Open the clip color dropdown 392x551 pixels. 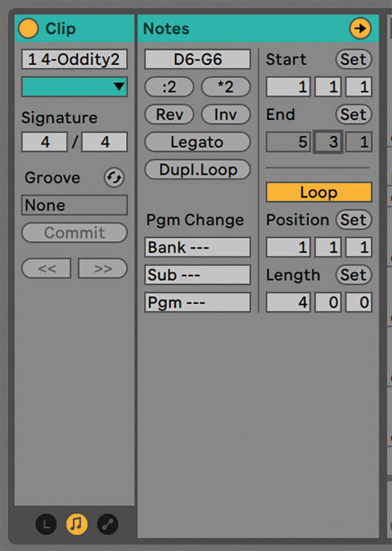pyautogui.click(x=74, y=87)
